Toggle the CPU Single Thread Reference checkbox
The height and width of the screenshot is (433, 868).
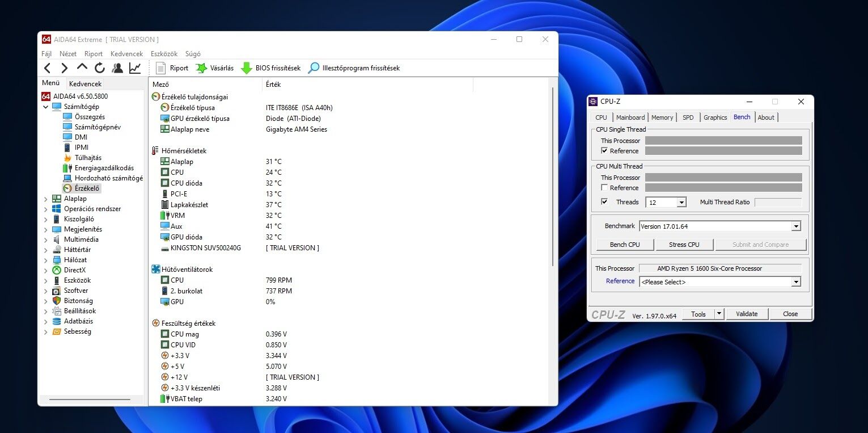pyautogui.click(x=604, y=151)
